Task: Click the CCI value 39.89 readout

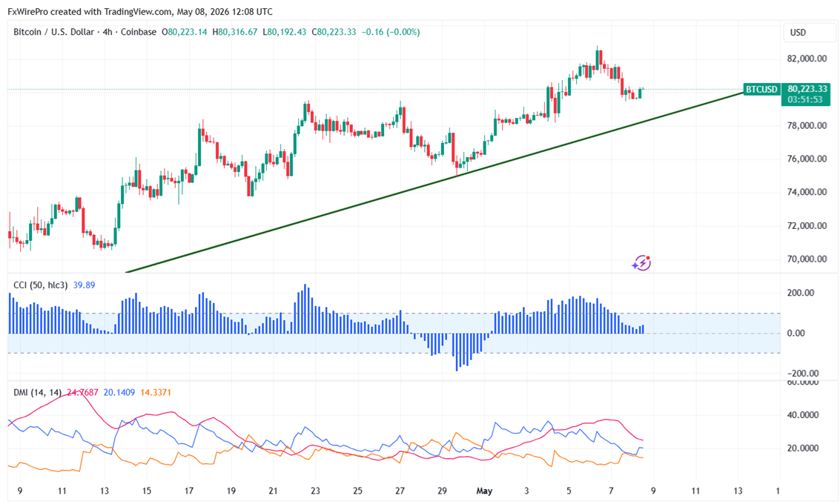Action: [84, 285]
